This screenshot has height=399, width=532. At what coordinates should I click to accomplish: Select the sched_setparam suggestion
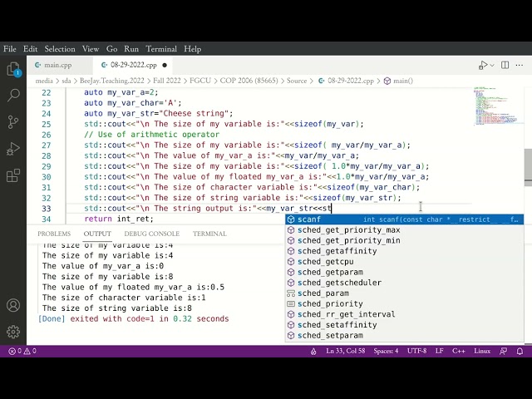[x=405, y=335]
